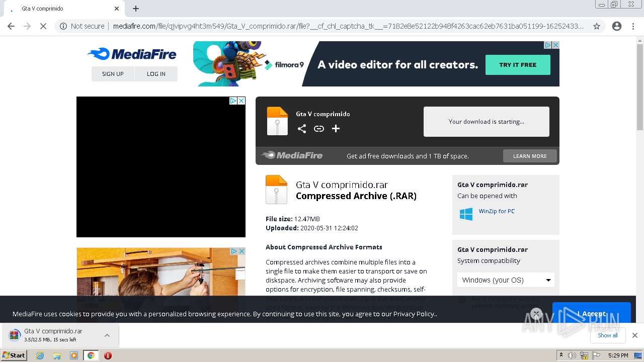Expand download item options chevron
Screen dimensions: 644x362
point(107,335)
